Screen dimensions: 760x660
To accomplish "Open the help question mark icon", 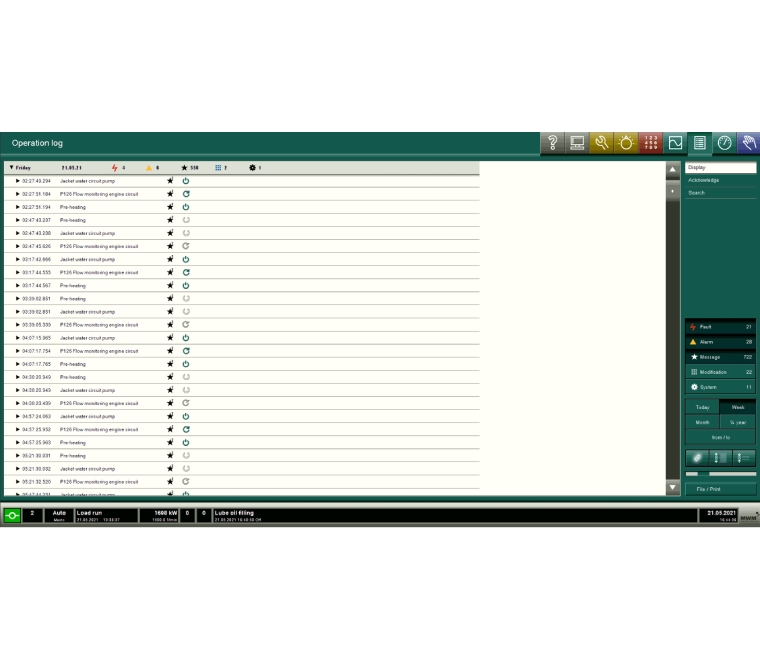I will pos(553,143).
